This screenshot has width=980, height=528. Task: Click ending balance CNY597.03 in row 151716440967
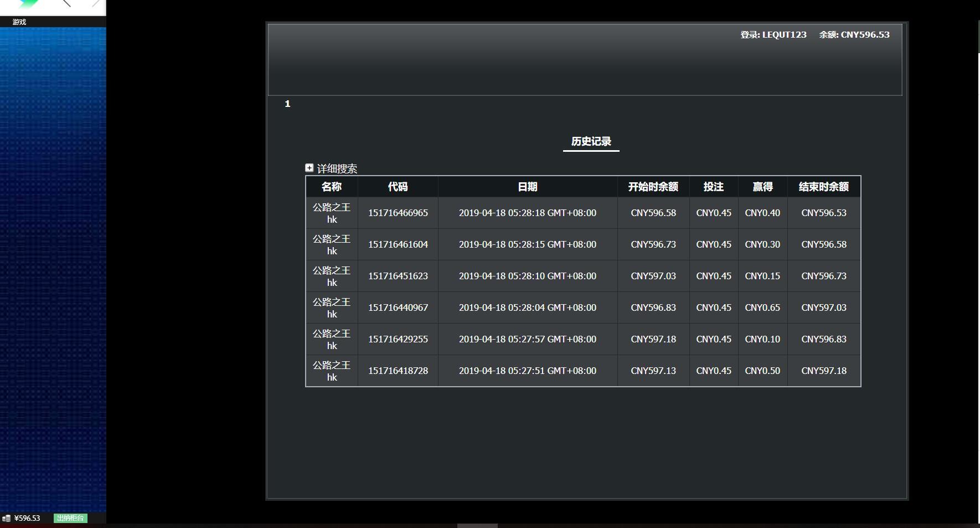[824, 307]
